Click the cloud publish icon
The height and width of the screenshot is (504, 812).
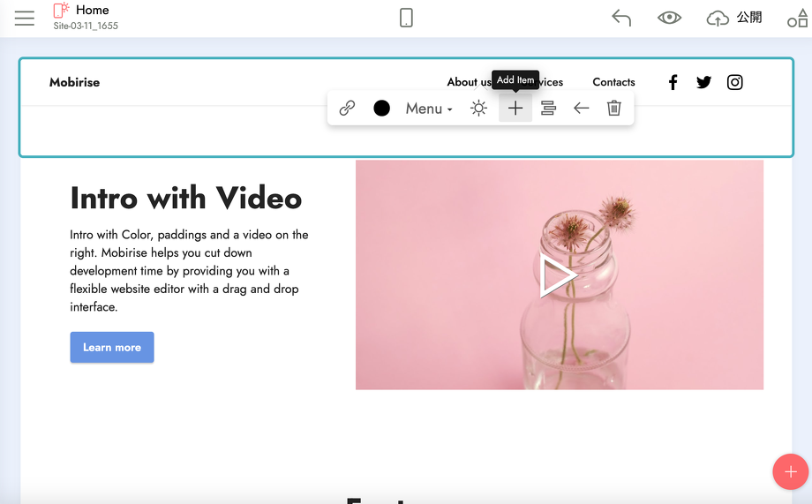(718, 18)
